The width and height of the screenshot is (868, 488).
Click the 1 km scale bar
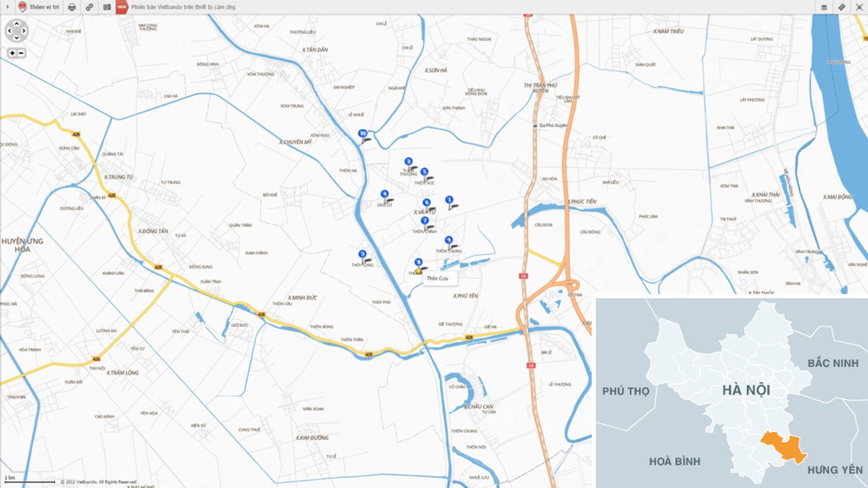click(29, 480)
